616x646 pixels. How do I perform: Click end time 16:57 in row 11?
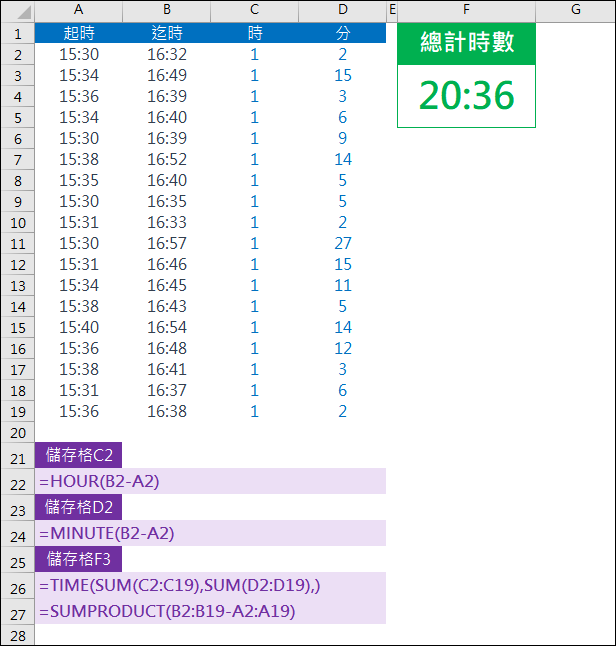coord(166,243)
